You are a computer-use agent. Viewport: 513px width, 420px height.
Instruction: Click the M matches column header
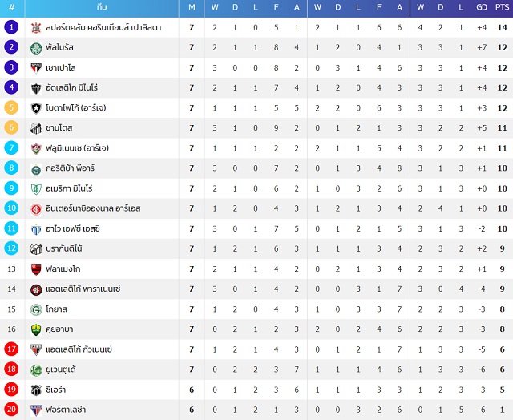(192, 7)
